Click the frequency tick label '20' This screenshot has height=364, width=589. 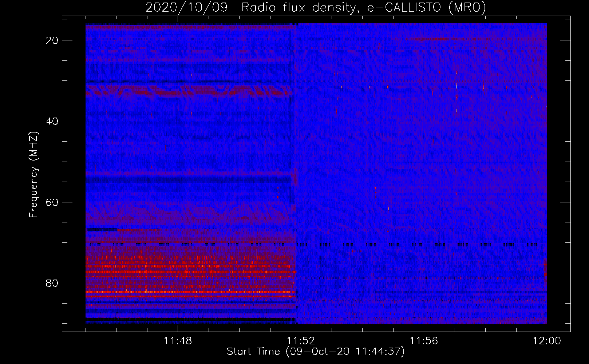pyautogui.click(x=52, y=40)
